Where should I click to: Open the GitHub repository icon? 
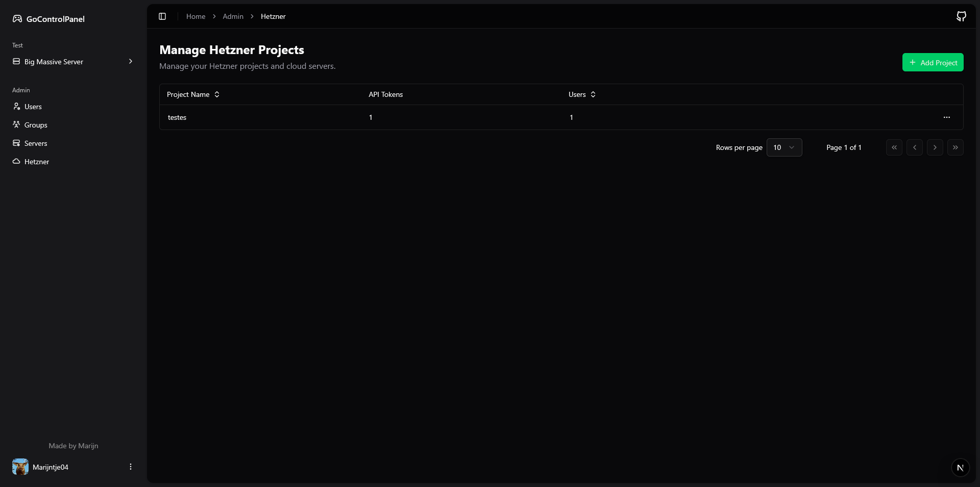pos(961,16)
